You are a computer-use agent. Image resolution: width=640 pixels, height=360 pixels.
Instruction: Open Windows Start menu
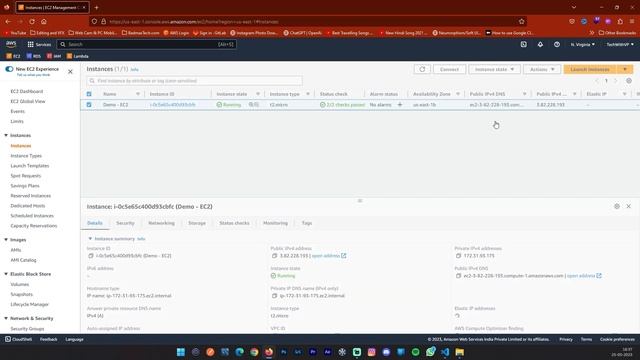tap(180, 352)
